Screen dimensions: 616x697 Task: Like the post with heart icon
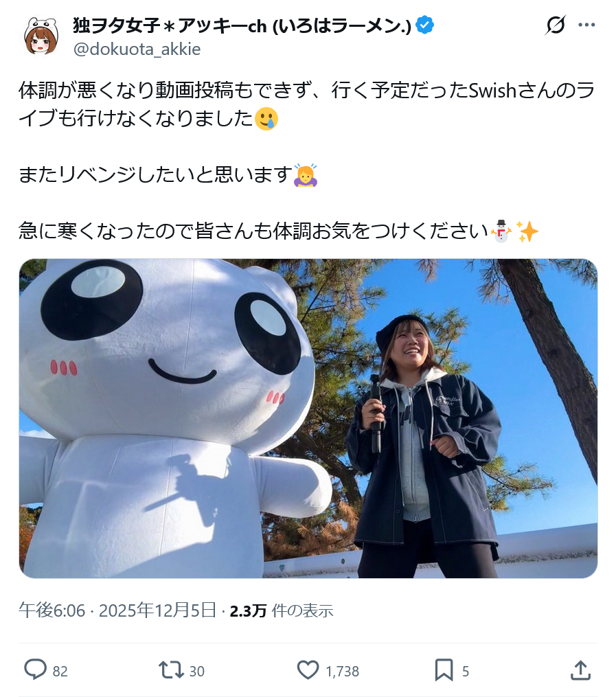click(308, 670)
